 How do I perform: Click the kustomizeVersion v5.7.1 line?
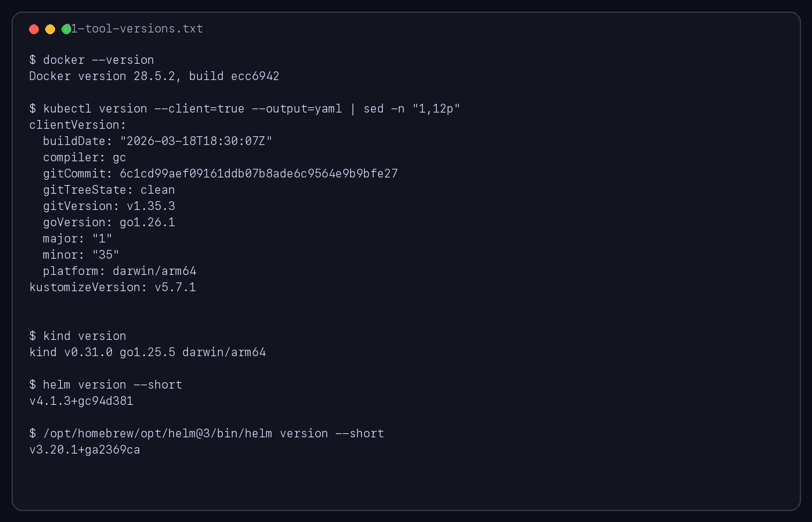click(113, 287)
